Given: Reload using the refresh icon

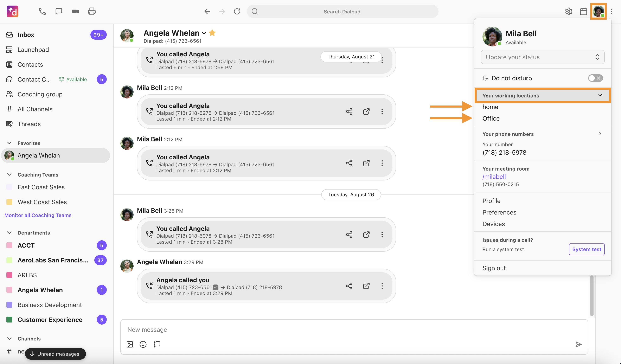Looking at the screenshot, I should click(x=237, y=11).
